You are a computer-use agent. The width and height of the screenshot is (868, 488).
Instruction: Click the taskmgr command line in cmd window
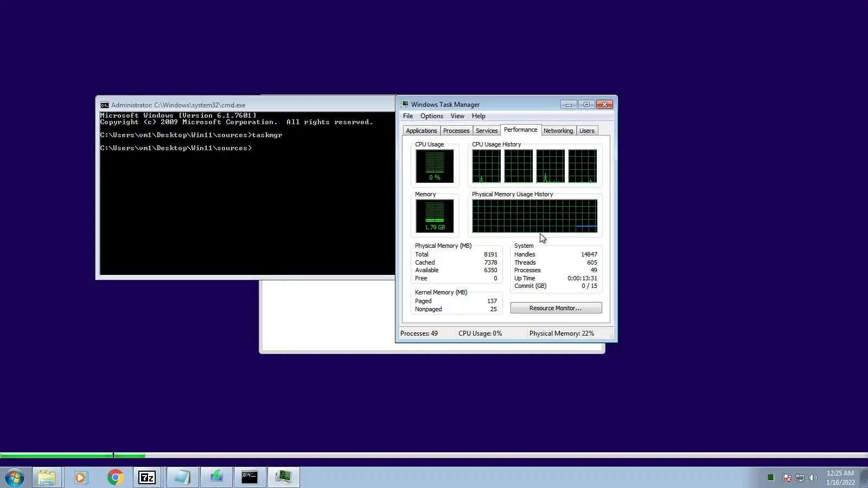click(x=191, y=135)
